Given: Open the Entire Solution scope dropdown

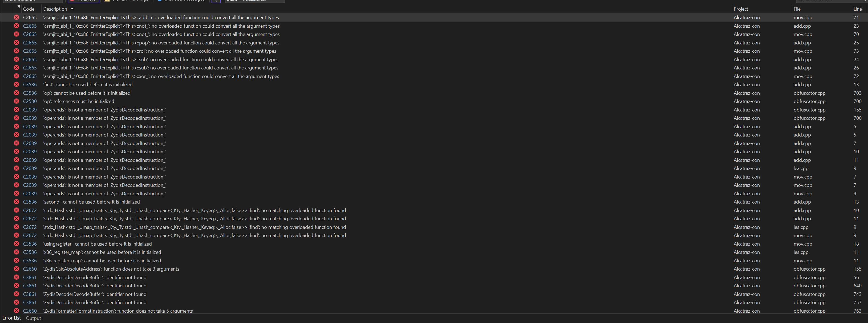Looking at the screenshot, I should [32, 1].
